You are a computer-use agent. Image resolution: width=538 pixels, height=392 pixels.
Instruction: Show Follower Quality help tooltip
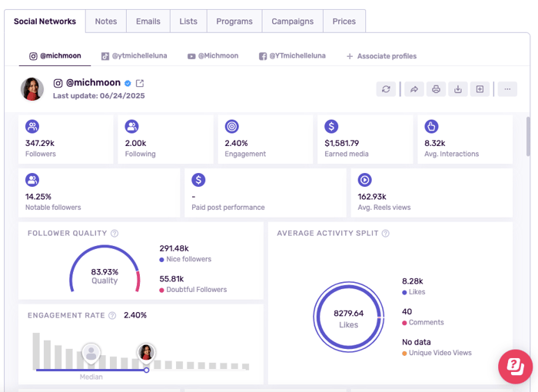pos(115,234)
